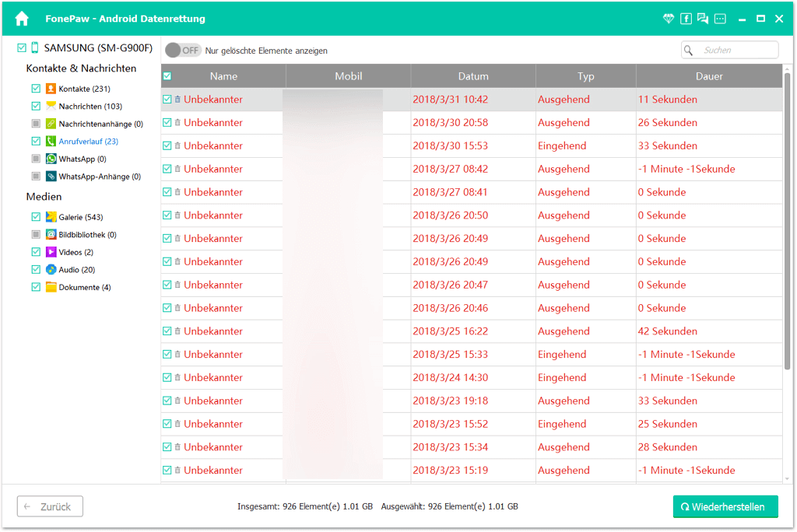Sort by the Dauer column header
The height and width of the screenshot is (532, 797).
(709, 76)
